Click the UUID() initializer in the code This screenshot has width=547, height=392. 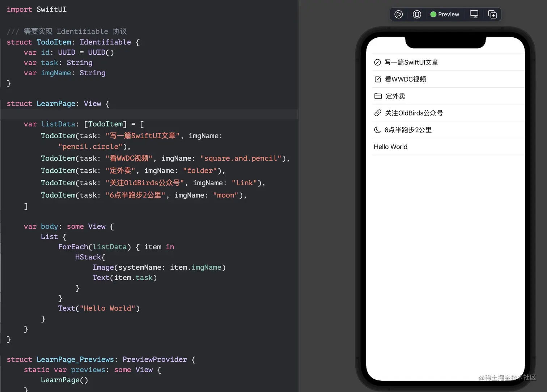[x=101, y=52]
